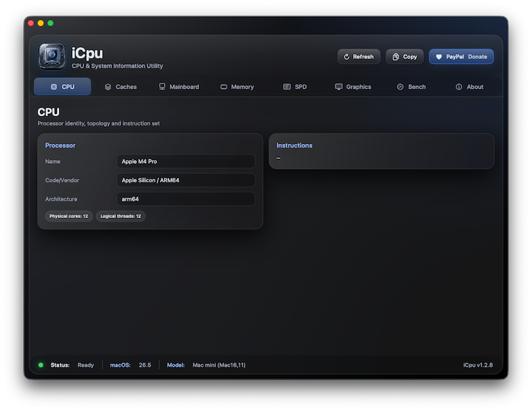Click the iCpu app logo icon
Viewport: 532px width, 411px height.
point(52,56)
